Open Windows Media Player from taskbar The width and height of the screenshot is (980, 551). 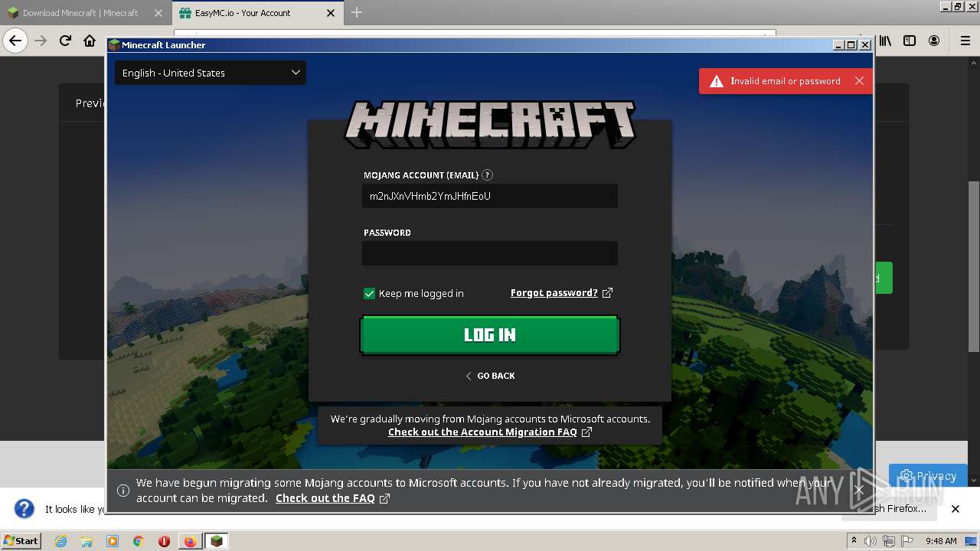(x=113, y=541)
